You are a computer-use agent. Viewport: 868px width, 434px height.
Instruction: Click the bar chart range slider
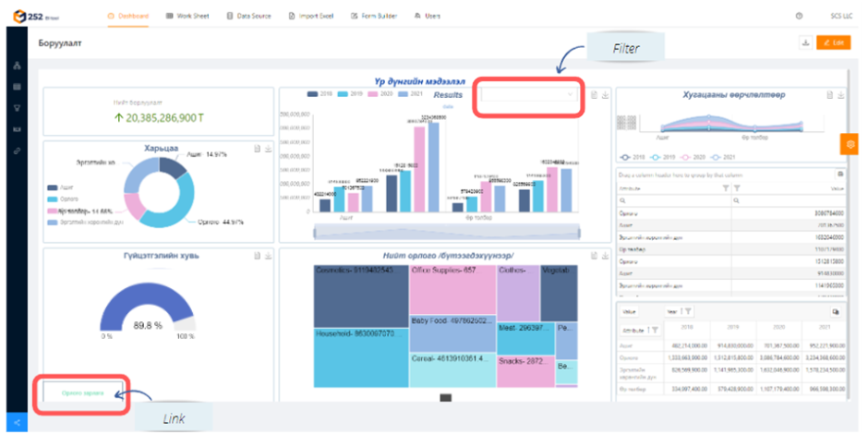coord(445,231)
